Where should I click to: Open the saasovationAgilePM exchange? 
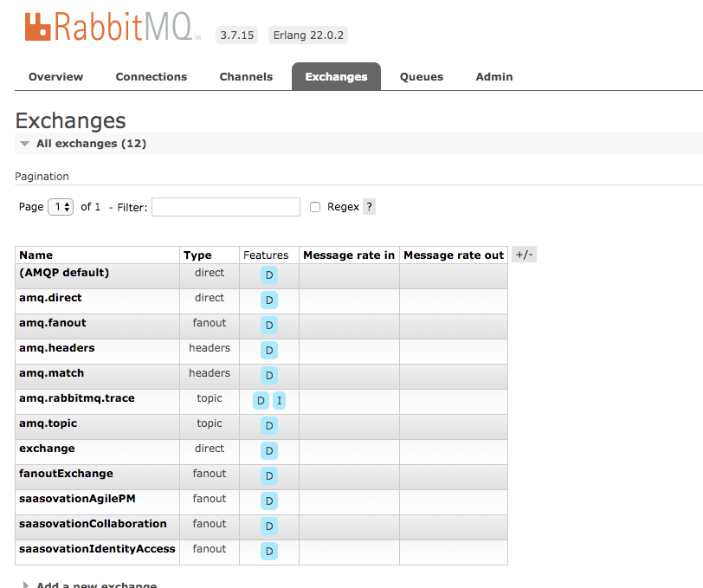coord(77,499)
